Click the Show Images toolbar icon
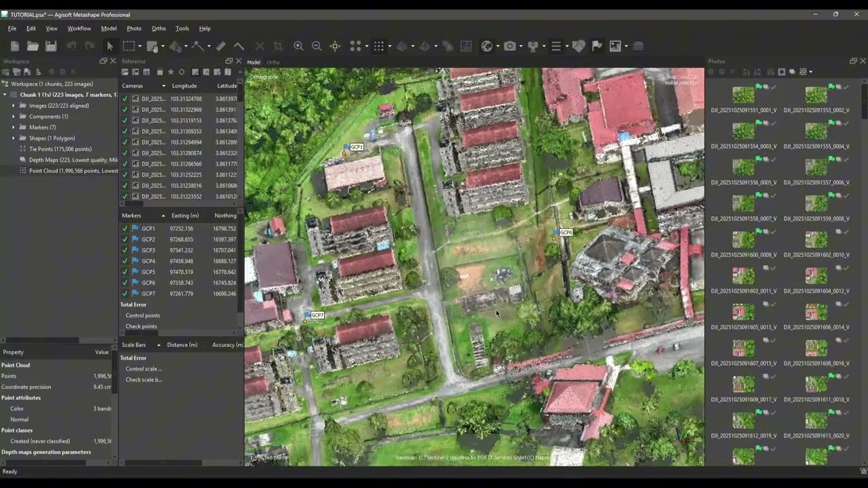The image size is (868, 488). (x=615, y=46)
